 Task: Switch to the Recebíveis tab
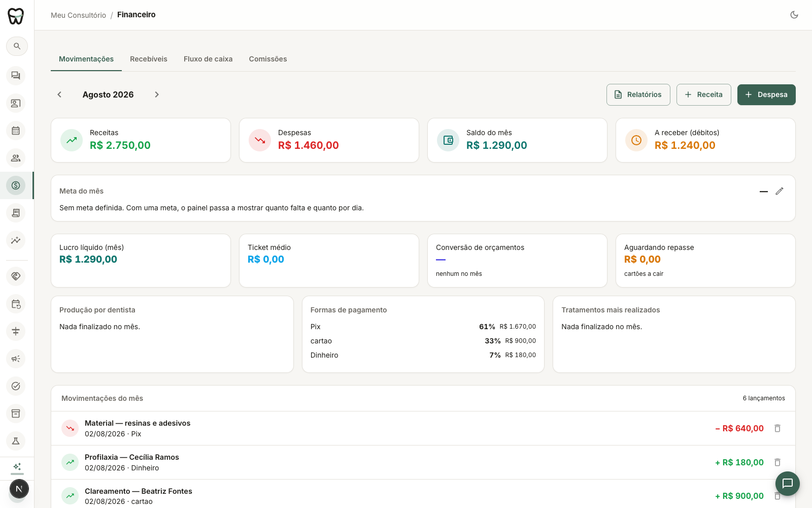[149, 59]
